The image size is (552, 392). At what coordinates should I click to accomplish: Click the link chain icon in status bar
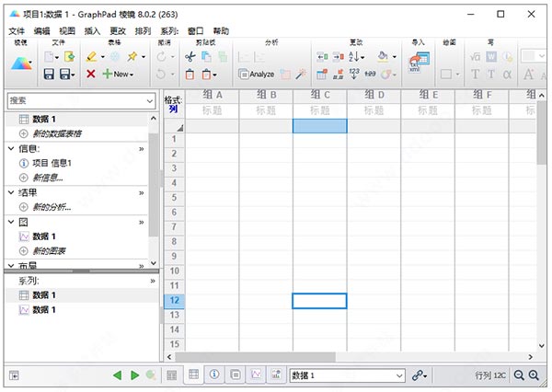pos(419,375)
